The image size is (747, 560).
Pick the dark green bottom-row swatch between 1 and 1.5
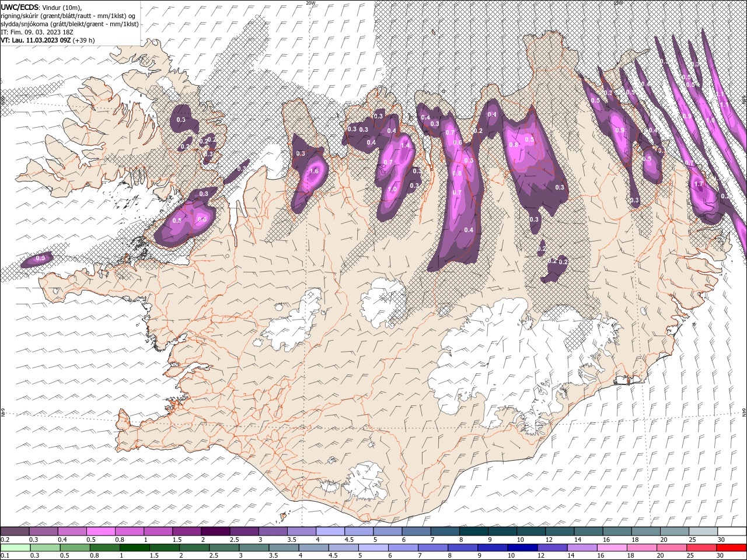[x=134, y=548]
